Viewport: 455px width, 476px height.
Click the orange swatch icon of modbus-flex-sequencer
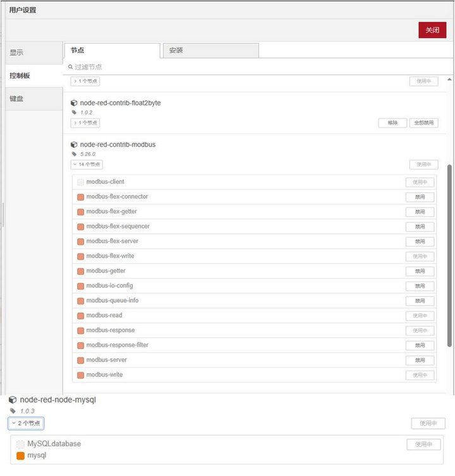[x=80, y=227]
